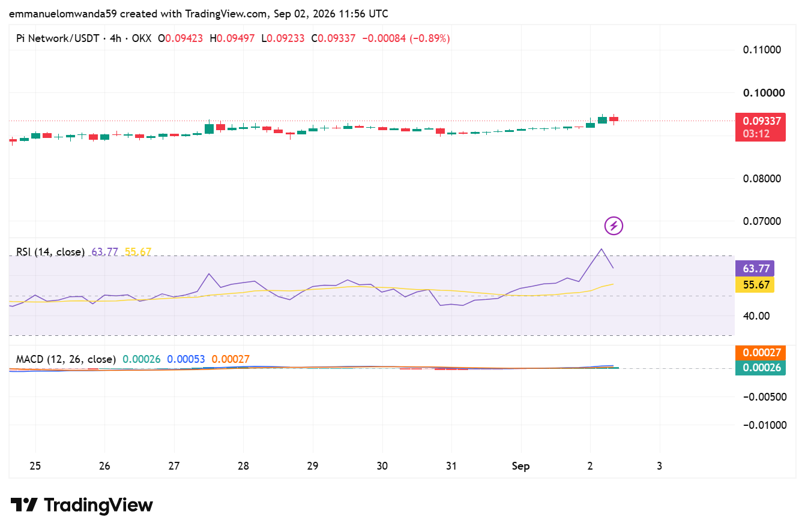Click the date label 31 on time axis
This screenshot has width=805, height=532.
(x=451, y=466)
